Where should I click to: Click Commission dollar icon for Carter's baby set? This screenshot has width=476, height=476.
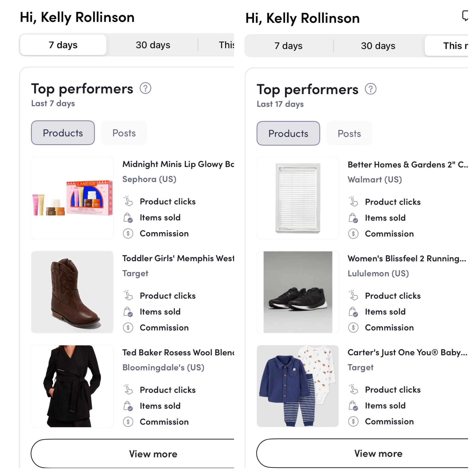pyautogui.click(x=353, y=422)
